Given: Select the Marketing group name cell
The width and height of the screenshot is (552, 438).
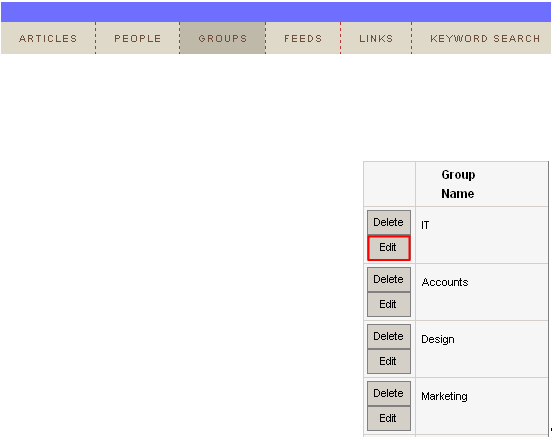Looking at the screenshot, I should (x=482, y=406).
